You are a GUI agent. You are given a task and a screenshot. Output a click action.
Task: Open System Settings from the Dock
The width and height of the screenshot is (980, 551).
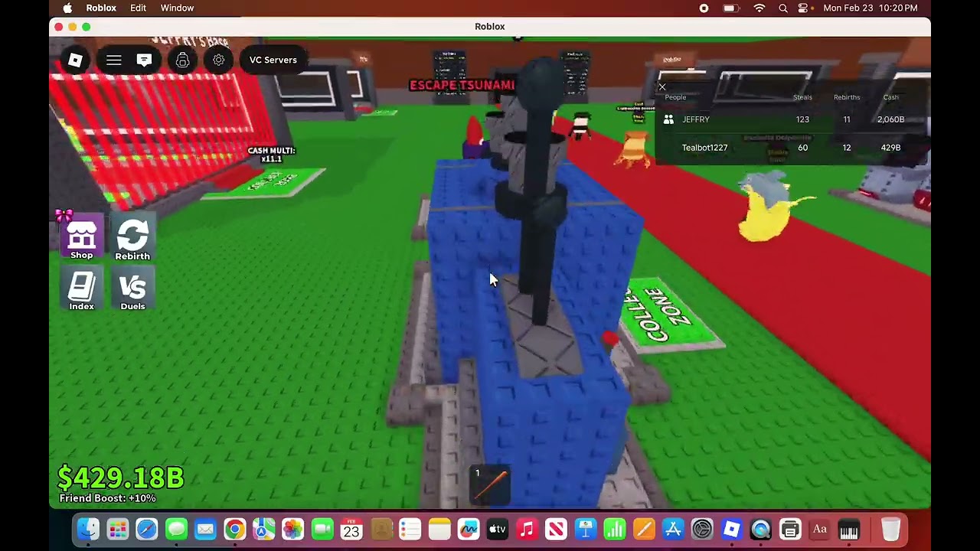point(702,529)
